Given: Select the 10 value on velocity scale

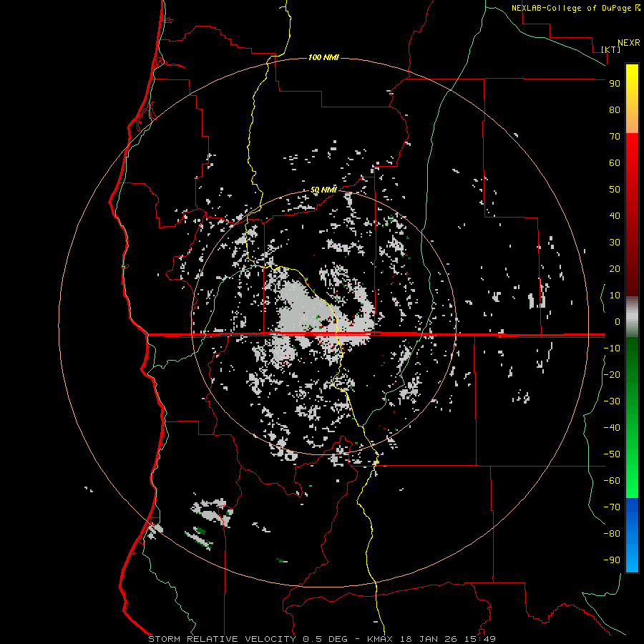Looking at the screenshot, I should pyautogui.click(x=615, y=296).
